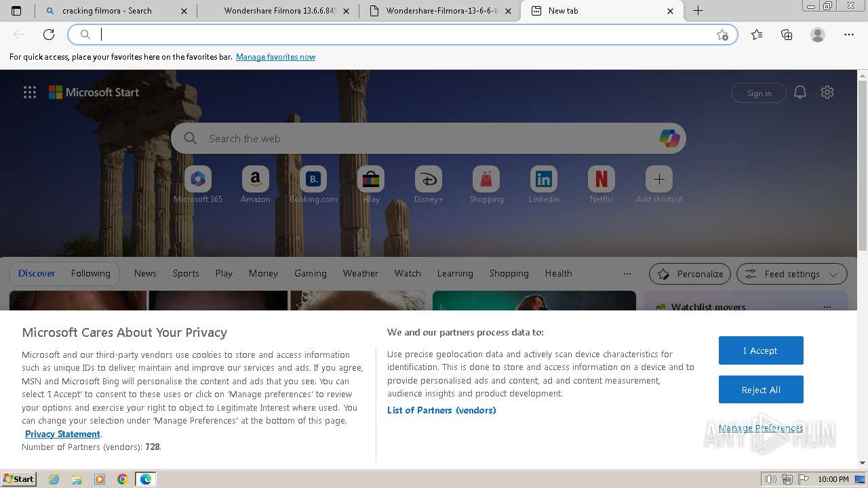Open the Watch category

(408, 273)
